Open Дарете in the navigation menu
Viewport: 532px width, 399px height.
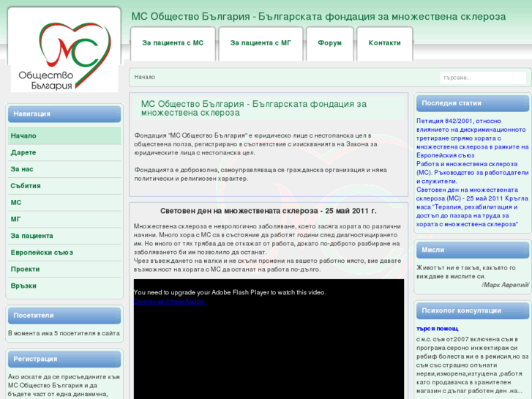tap(64, 152)
